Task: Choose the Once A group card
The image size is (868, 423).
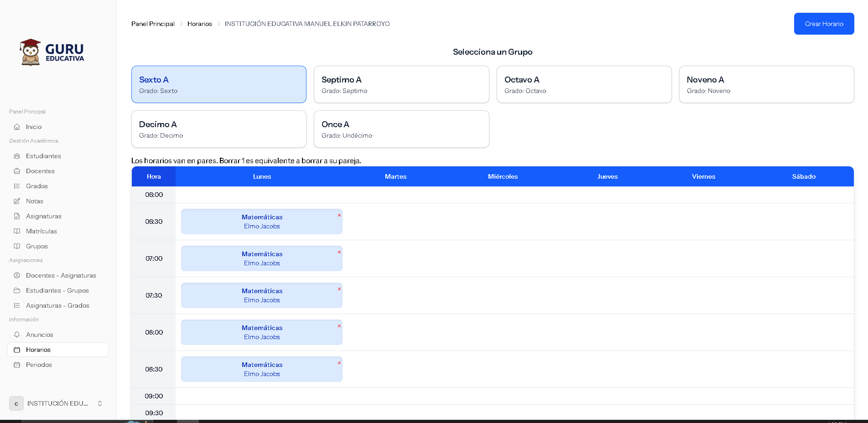Action: (401, 129)
